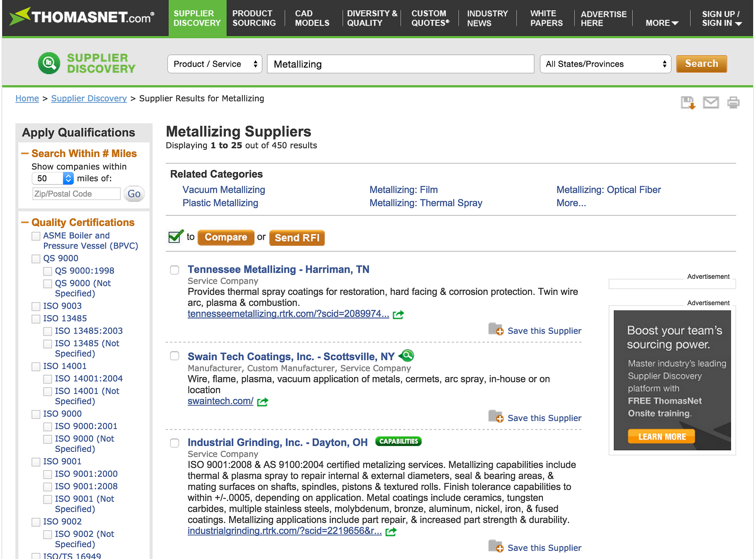The height and width of the screenshot is (559, 756).
Task: Click the save results disk icon
Action: (688, 102)
